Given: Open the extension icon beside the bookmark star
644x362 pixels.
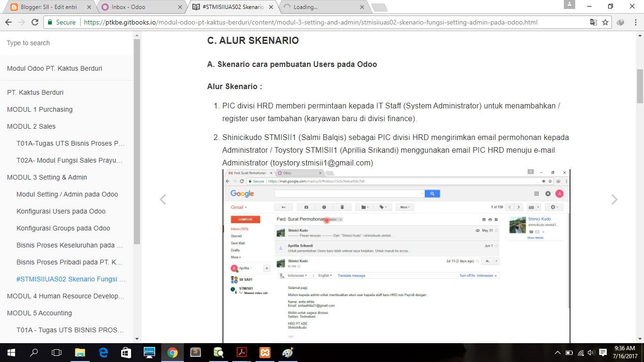Looking at the screenshot, I should tap(620, 22).
